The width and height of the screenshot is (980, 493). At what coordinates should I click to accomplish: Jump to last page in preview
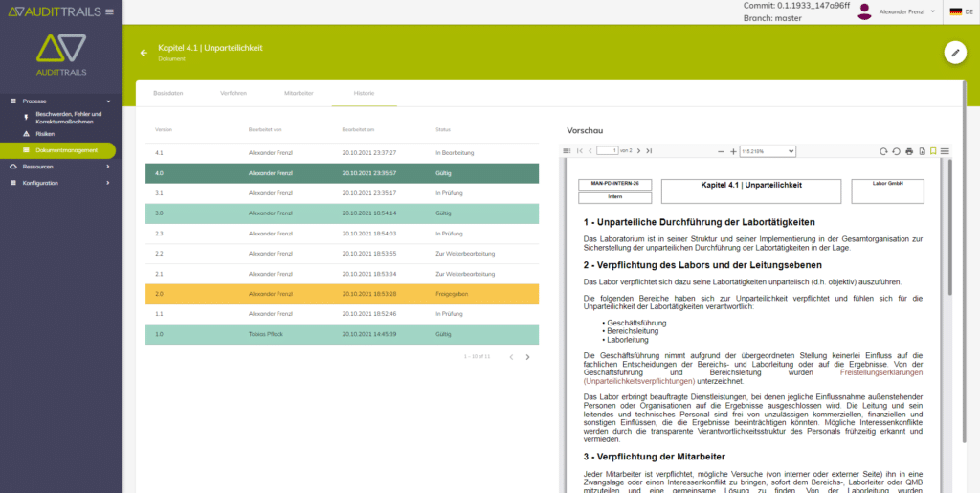click(649, 151)
